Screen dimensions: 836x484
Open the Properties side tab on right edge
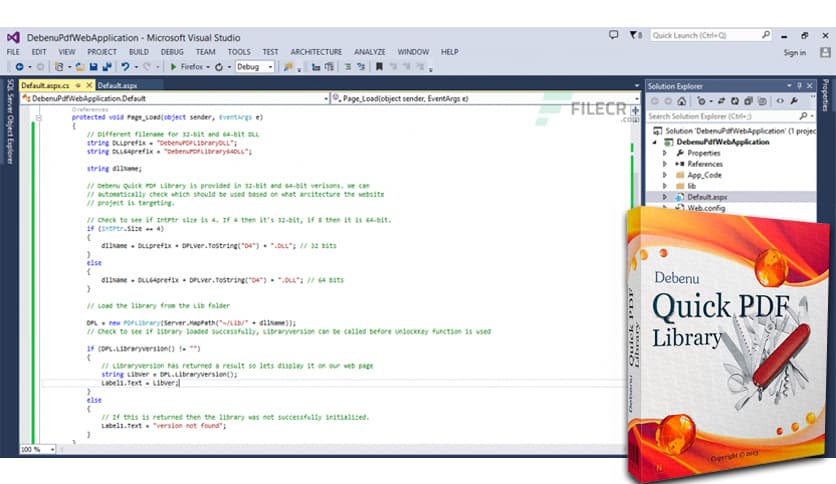tap(826, 95)
